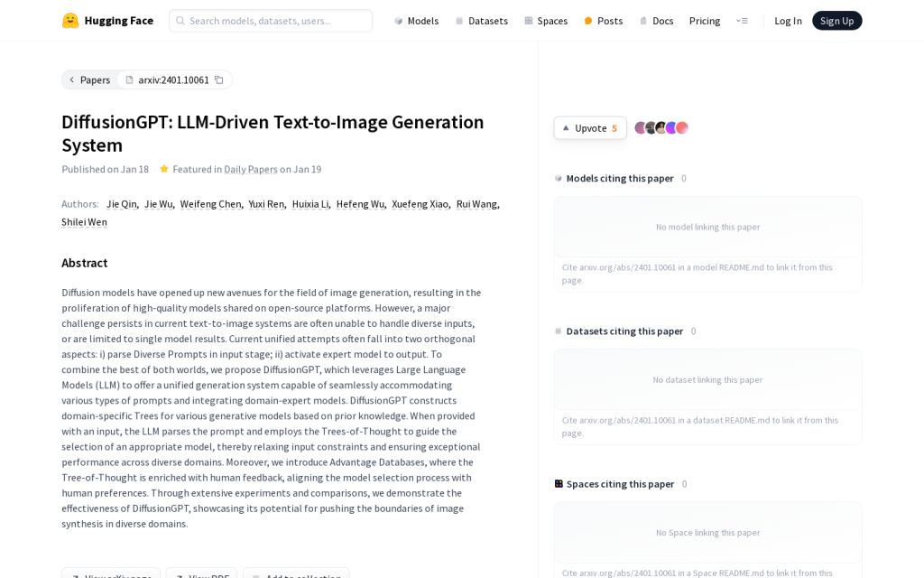
Task: Open Posts from the navbar
Action: tap(603, 21)
